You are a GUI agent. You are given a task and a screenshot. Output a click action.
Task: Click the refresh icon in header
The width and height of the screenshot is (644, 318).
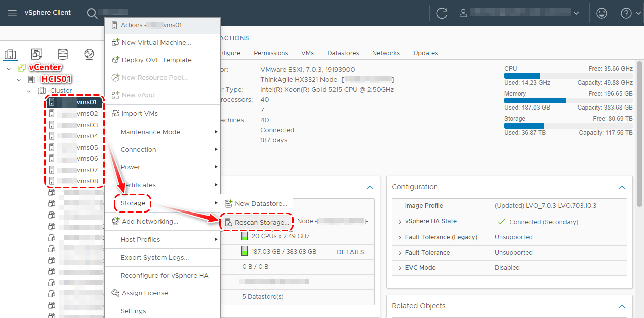coord(442,13)
